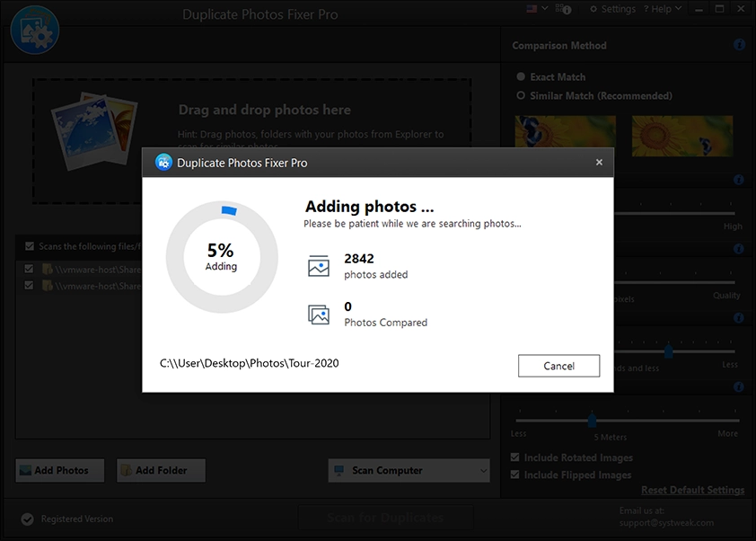Cancel the photo adding process

pos(558,366)
